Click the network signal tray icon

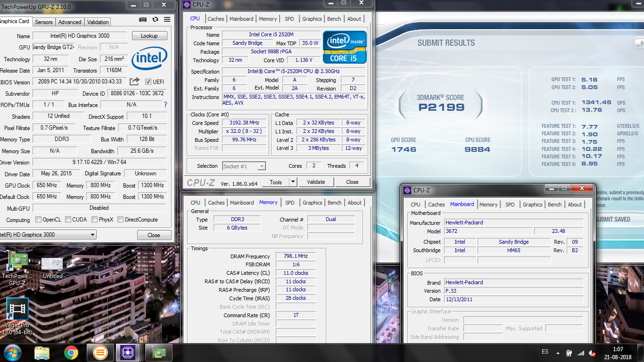[x=581, y=353]
